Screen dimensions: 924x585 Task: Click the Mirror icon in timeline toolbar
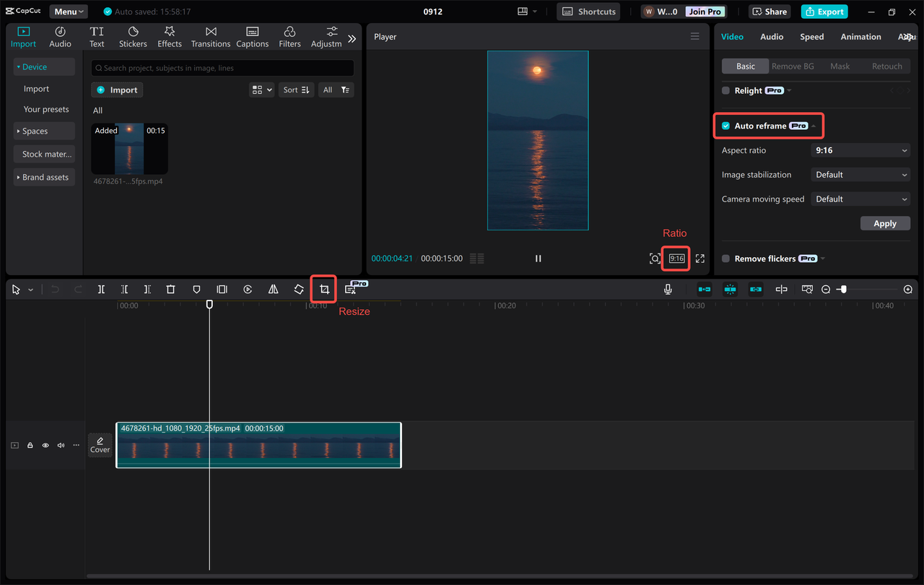click(273, 289)
